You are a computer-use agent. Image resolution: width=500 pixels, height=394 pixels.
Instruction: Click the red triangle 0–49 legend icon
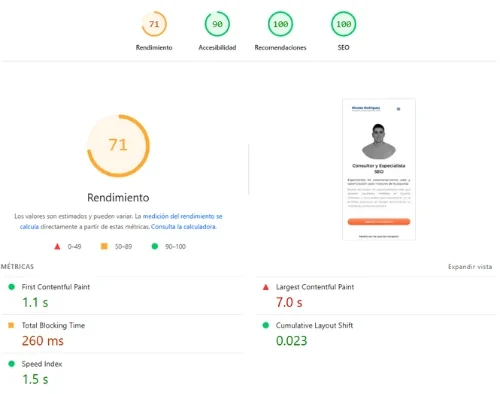[57, 247]
